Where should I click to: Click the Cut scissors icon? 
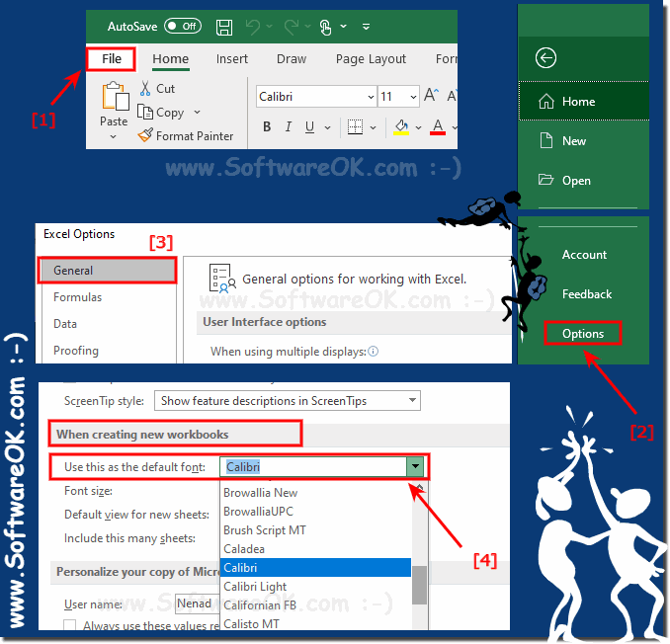145,88
